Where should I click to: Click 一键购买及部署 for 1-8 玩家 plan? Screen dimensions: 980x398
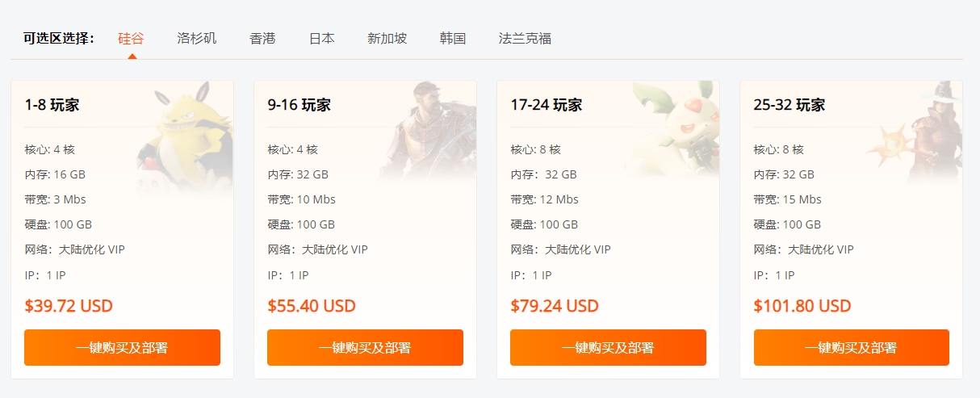click(122, 347)
